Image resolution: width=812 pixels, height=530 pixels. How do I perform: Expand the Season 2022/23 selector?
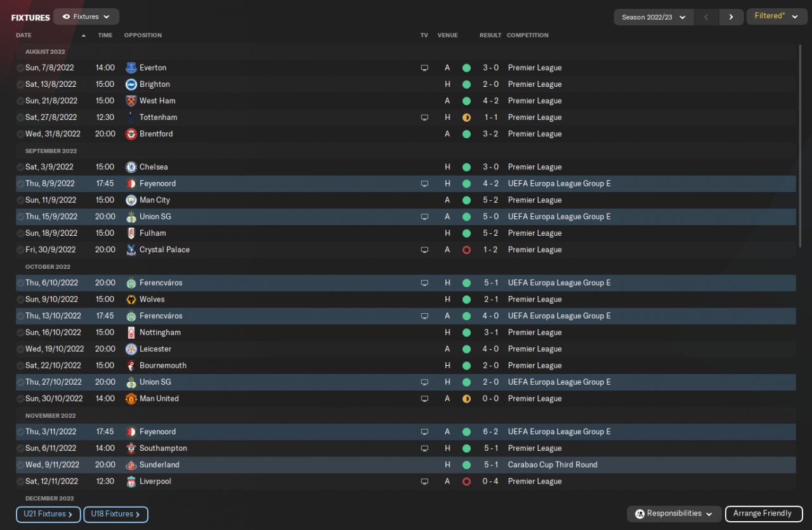click(x=654, y=17)
